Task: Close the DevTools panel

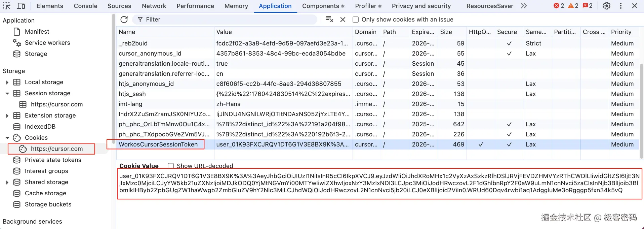Action: click(635, 6)
